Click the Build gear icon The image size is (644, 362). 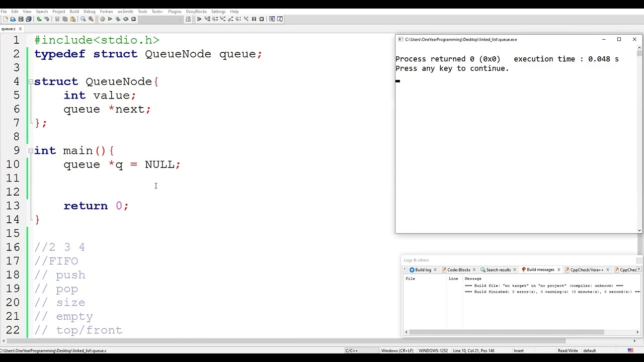pos(102,19)
